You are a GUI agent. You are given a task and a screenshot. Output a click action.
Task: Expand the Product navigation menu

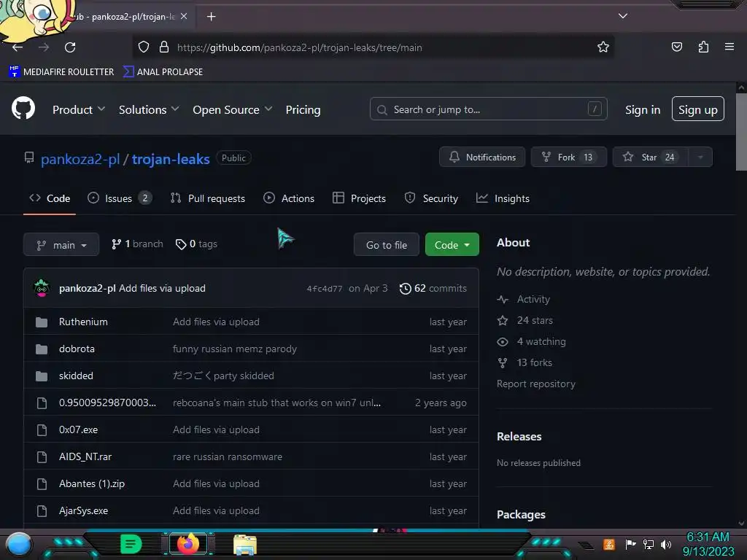(x=79, y=109)
